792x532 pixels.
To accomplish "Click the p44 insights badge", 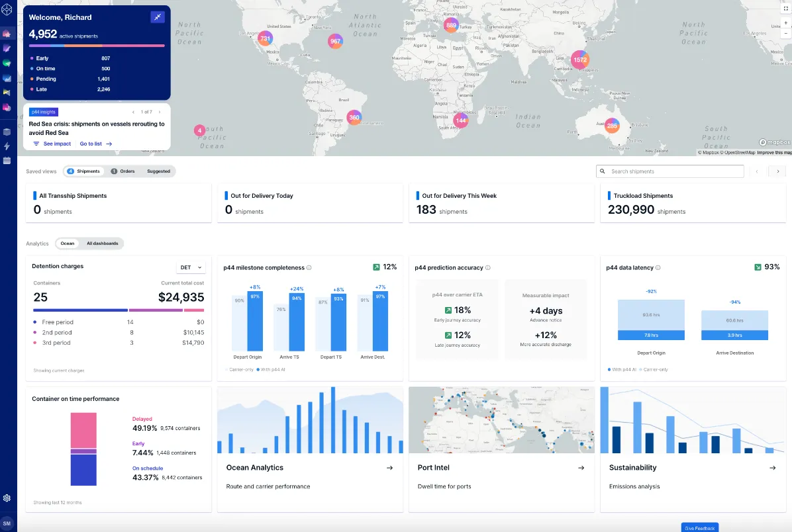I will 44,112.
